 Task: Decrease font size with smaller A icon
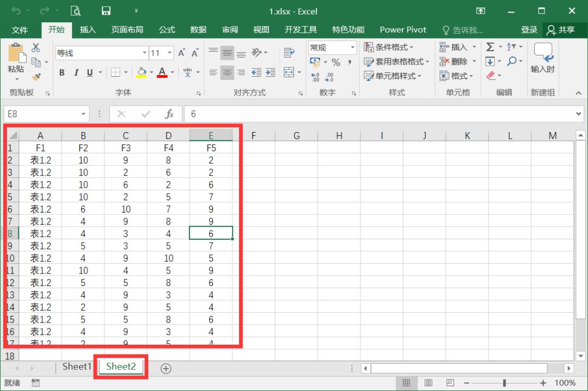pyautogui.click(x=195, y=53)
